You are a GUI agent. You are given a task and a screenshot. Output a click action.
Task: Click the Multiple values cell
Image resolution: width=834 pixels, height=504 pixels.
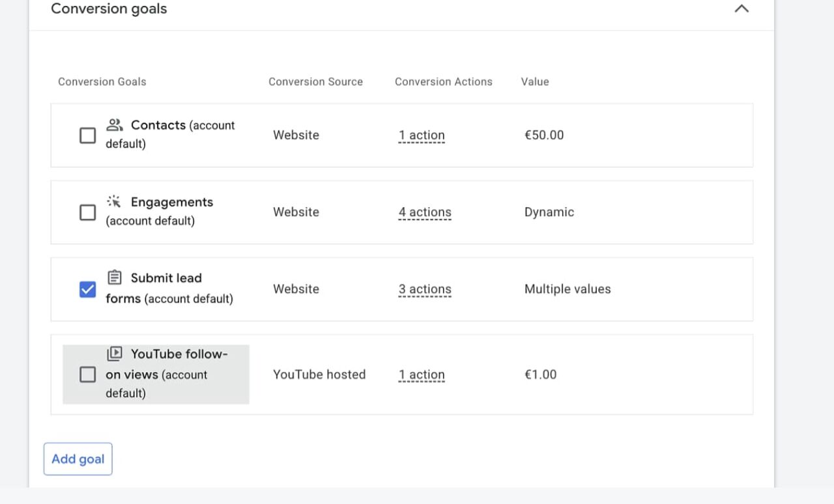coord(568,289)
